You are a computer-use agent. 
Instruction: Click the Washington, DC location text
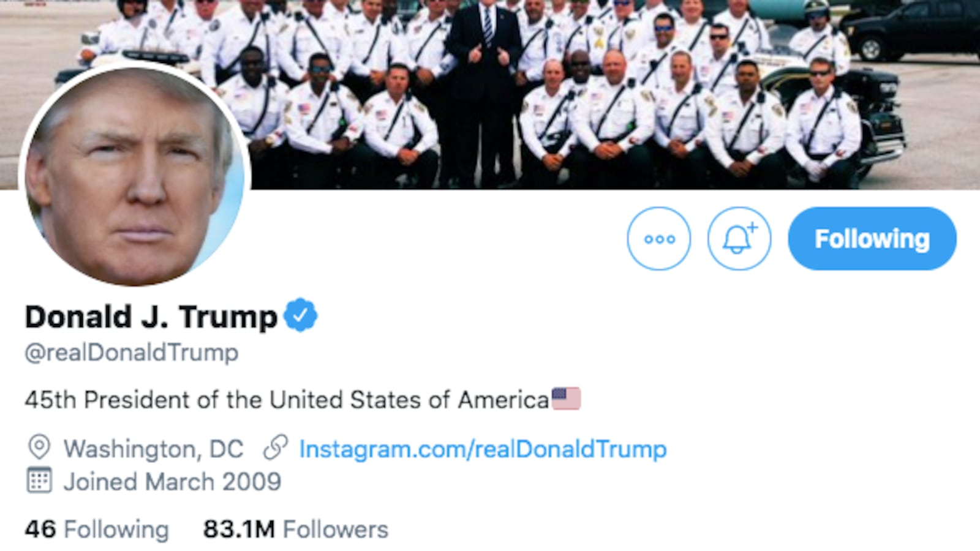pos(153,449)
